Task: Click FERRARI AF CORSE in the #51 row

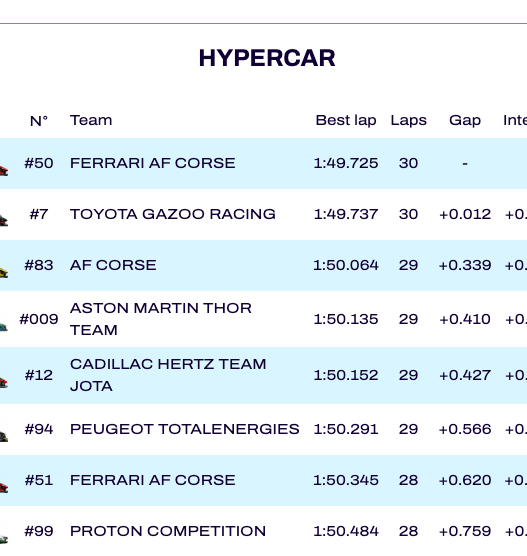Action: click(152, 480)
